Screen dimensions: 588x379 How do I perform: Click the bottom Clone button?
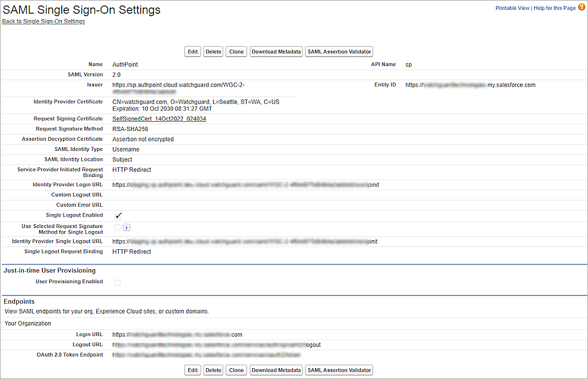[x=236, y=370]
